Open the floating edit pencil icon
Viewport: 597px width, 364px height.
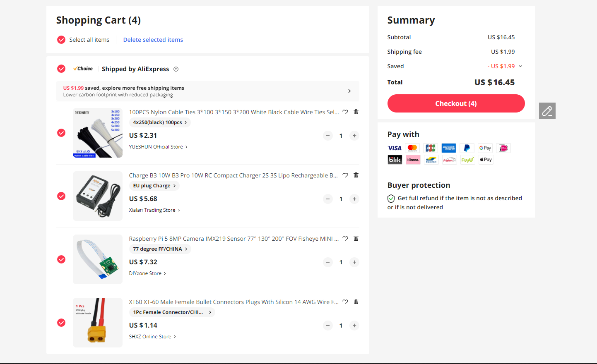click(x=547, y=111)
